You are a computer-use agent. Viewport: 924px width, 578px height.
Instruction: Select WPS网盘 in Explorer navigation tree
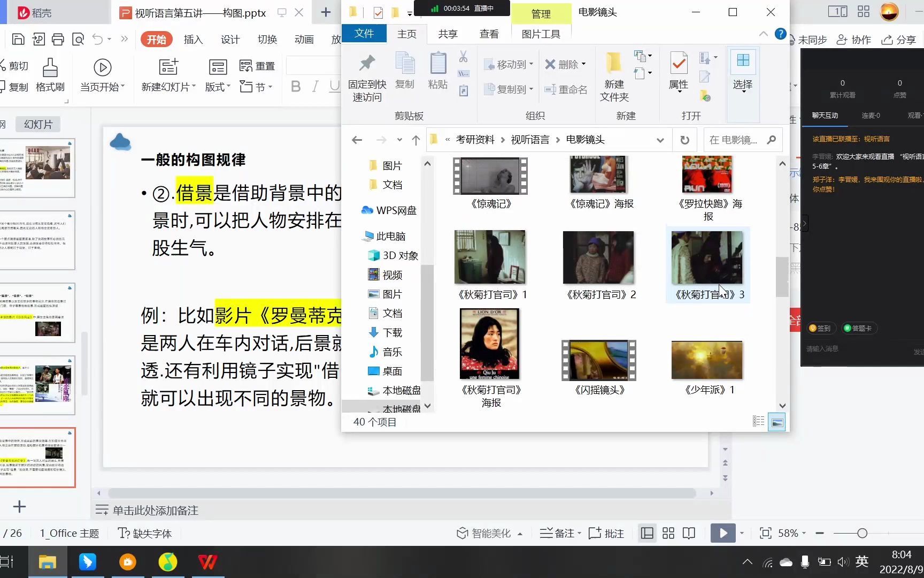(389, 210)
